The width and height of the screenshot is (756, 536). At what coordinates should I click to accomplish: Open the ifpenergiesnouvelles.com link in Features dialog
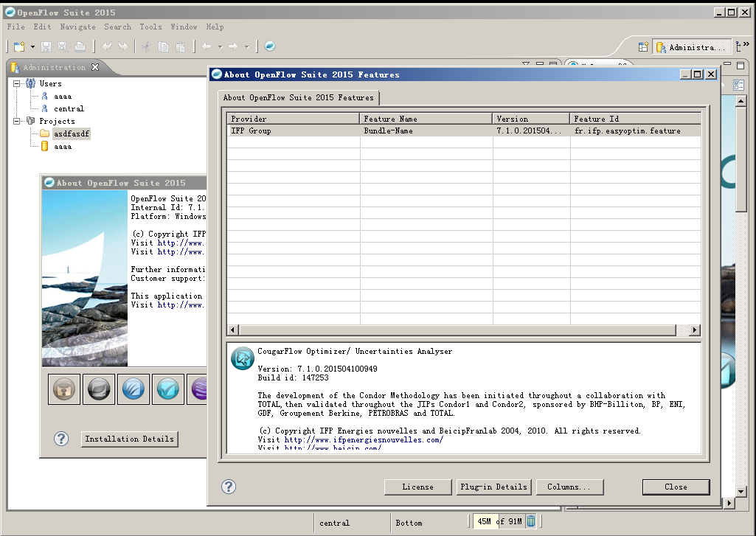coord(364,439)
